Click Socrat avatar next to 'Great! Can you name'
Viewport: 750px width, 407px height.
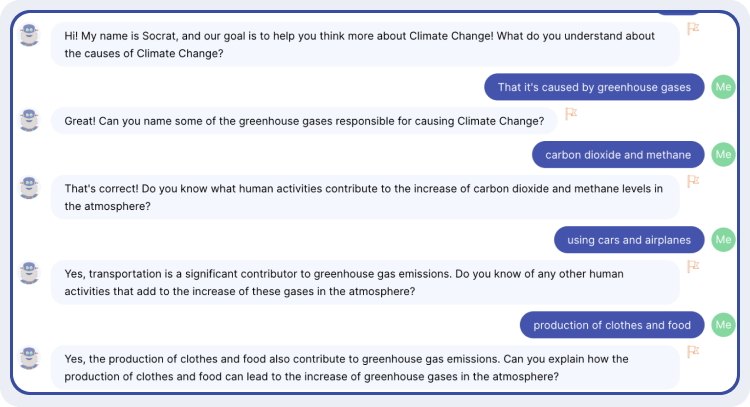29,120
